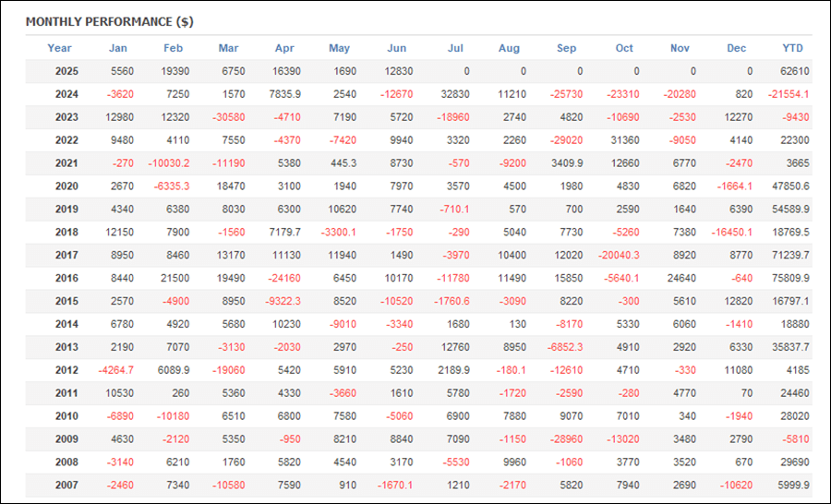
Task: Select the 2024 year row label
Action: [x=66, y=94]
